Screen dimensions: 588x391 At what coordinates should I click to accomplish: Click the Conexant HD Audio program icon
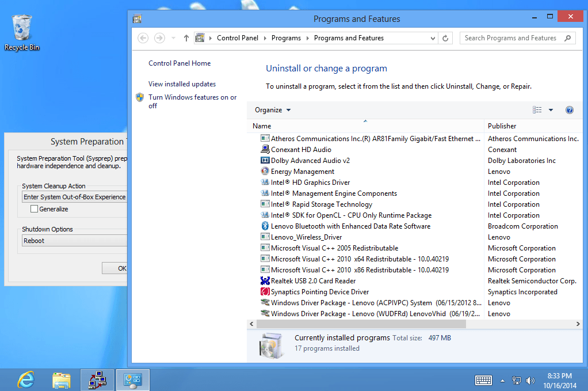(265, 149)
